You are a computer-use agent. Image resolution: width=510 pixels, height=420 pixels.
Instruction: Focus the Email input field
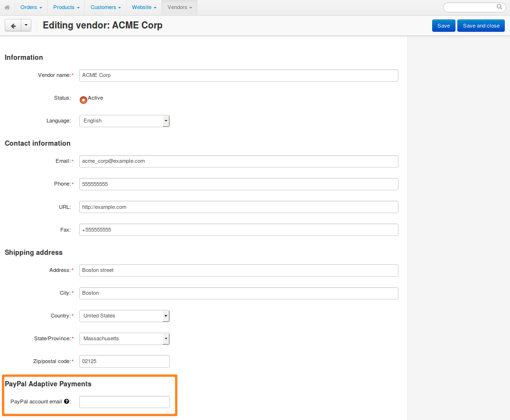(x=239, y=161)
